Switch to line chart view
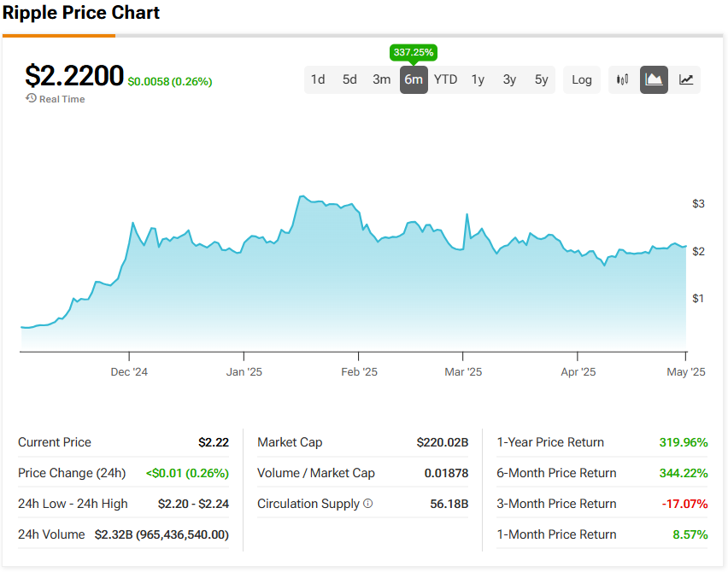Screen dimensions: 728x572 pyautogui.click(x=686, y=79)
